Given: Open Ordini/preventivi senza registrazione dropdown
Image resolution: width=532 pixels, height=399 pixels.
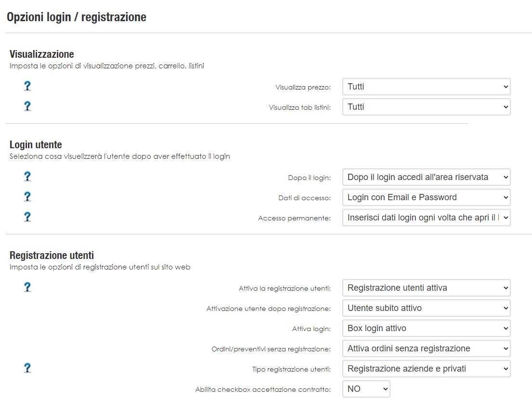Looking at the screenshot, I should click(427, 348).
